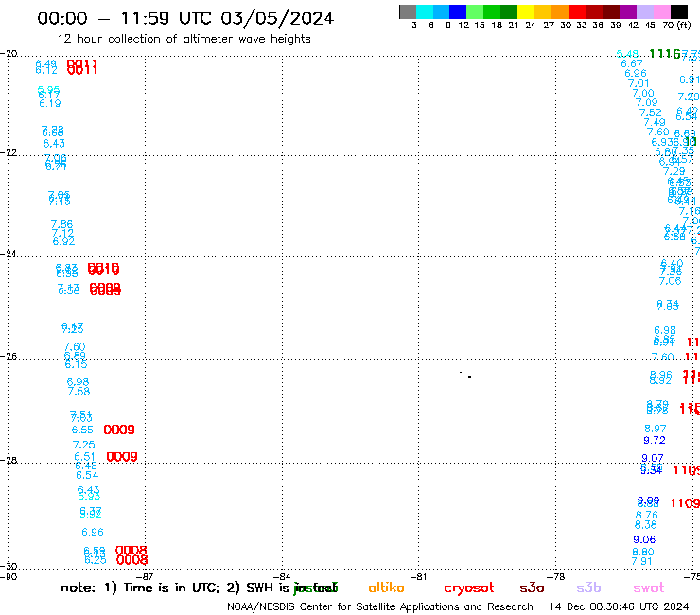This screenshot has width=700, height=615.
Task: Click the '70 (ft)' legend scale label
Action: click(x=676, y=25)
